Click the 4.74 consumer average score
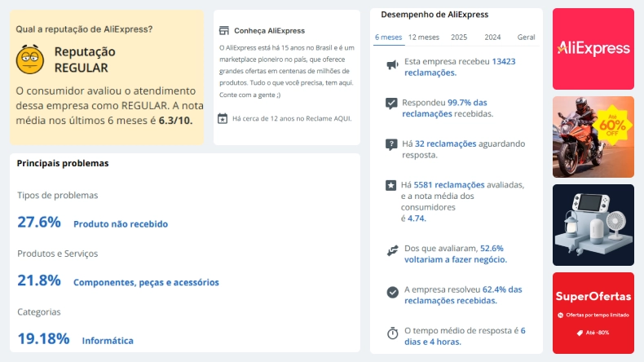 [417, 219]
